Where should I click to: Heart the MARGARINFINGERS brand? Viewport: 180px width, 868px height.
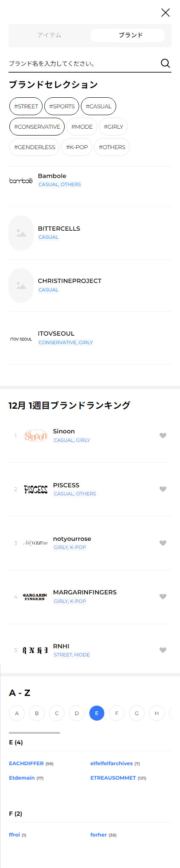point(163,597)
